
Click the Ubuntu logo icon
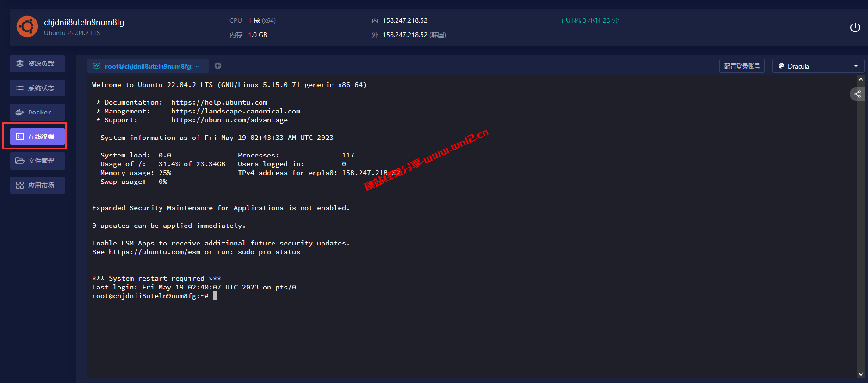point(27,26)
